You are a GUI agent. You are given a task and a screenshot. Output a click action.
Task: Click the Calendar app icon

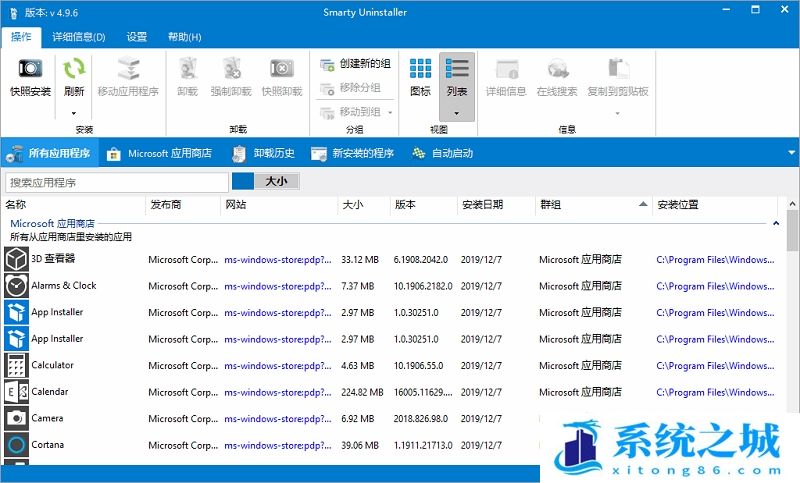pos(16,392)
